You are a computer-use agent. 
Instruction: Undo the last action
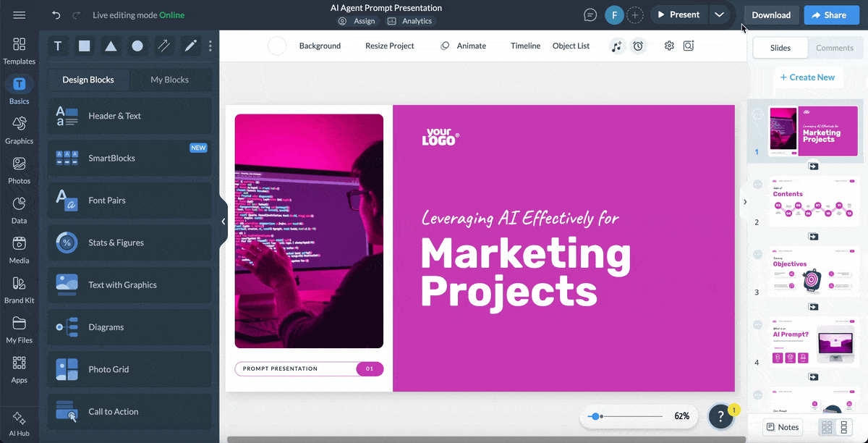56,15
